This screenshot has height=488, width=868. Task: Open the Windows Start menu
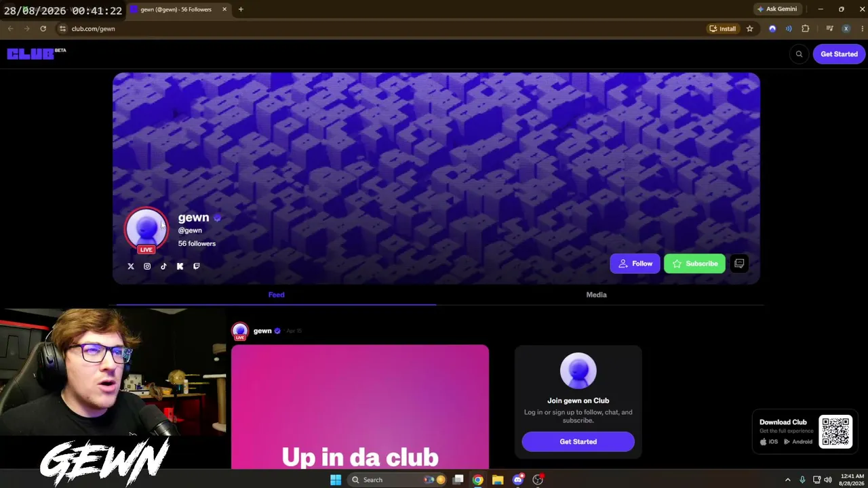click(336, 480)
